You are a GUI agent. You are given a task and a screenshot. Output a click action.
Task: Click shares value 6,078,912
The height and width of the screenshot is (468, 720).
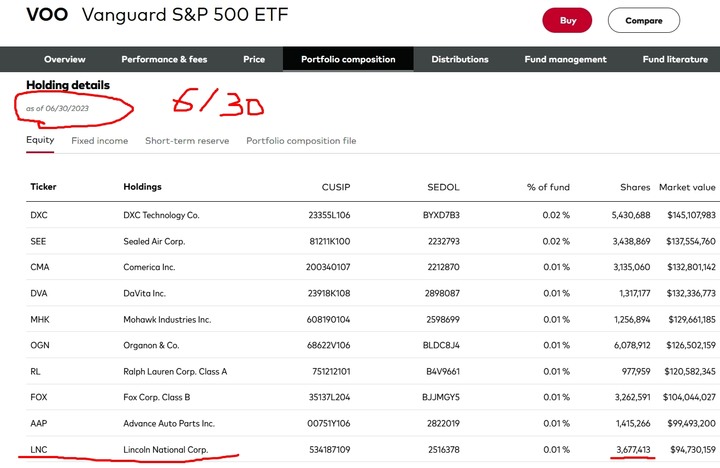pyautogui.click(x=632, y=345)
